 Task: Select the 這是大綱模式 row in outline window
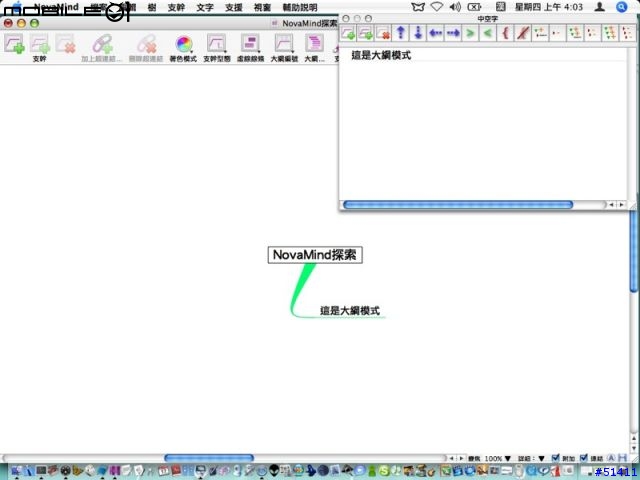point(484,55)
